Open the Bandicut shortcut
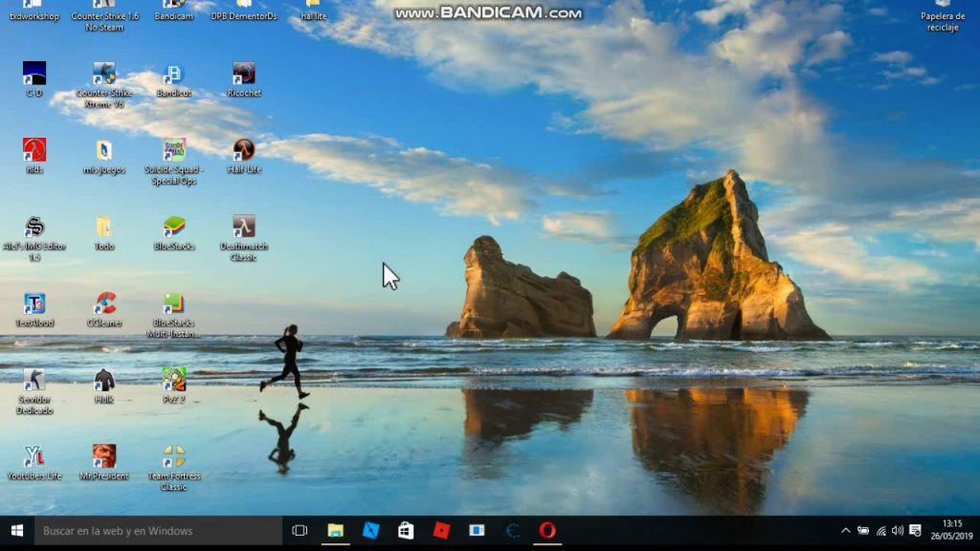Image resolution: width=980 pixels, height=551 pixels. point(171,78)
